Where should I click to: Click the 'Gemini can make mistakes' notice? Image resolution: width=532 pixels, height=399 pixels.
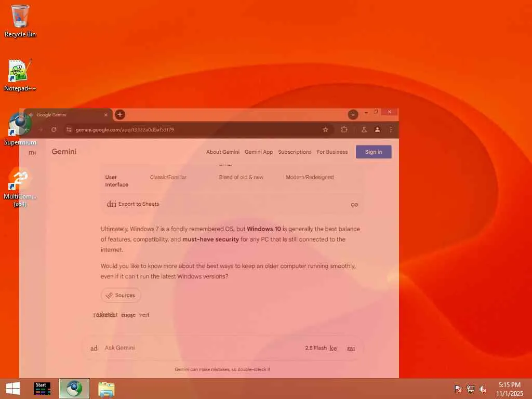pos(222,369)
